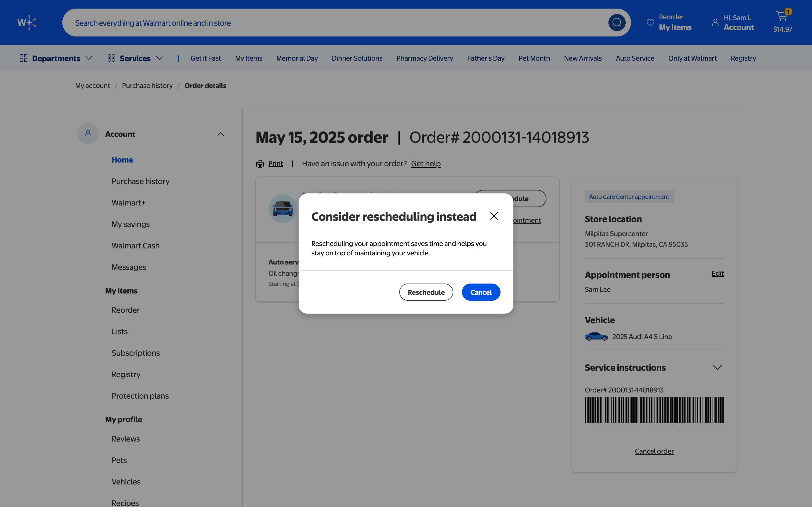Image resolution: width=812 pixels, height=507 pixels.
Task: Expand the Service instructions section
Action: 717,368
